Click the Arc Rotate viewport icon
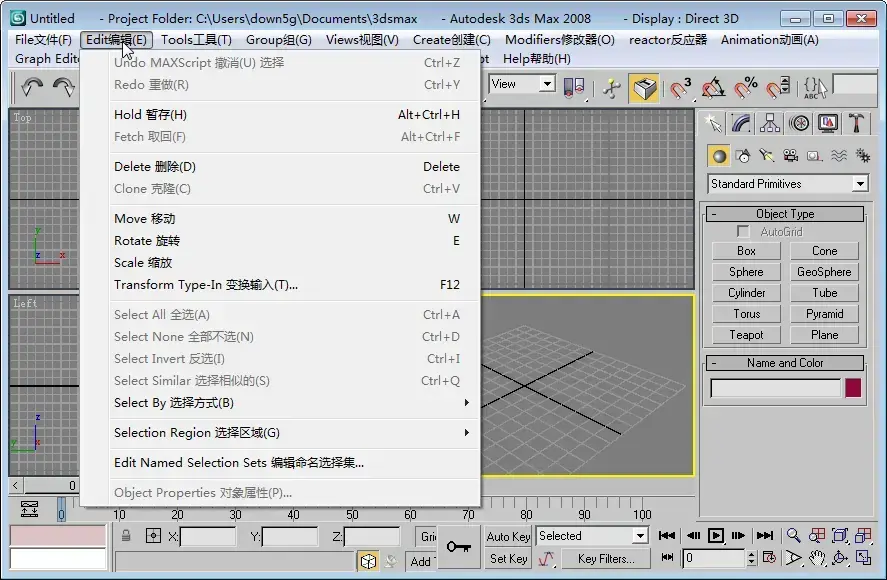This screenshot has width=887, height=580. [840, 558]
